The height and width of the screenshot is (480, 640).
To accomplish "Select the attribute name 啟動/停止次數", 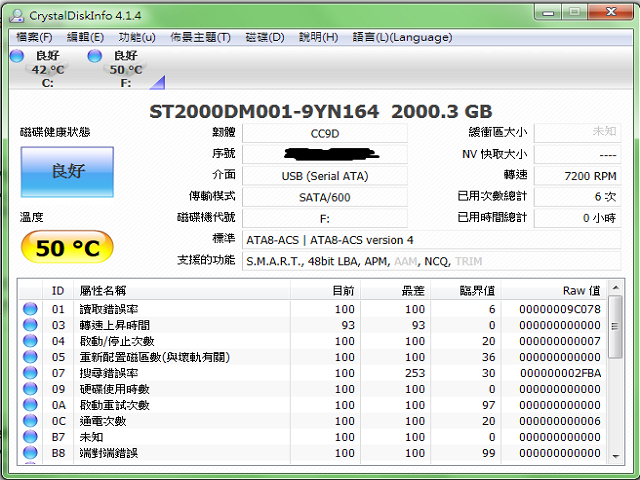I will [117, 341].
